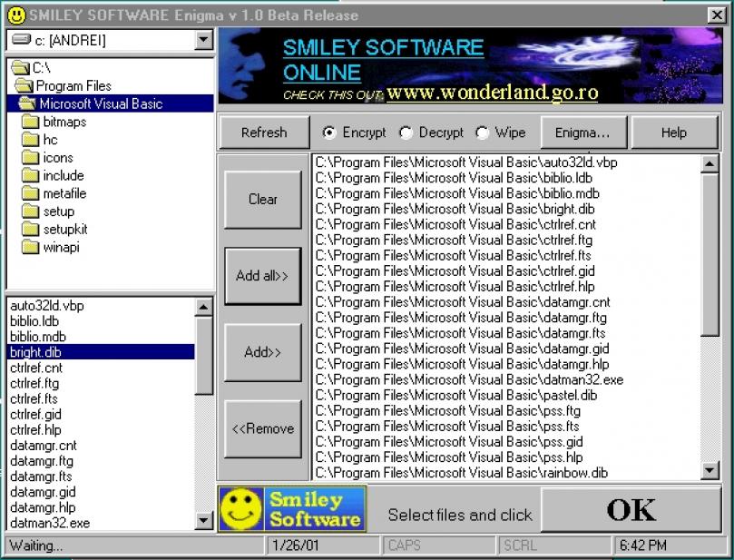Viewport: 734px width, 560px height.
Task: Click the Add all>> button
Action: 262,276
